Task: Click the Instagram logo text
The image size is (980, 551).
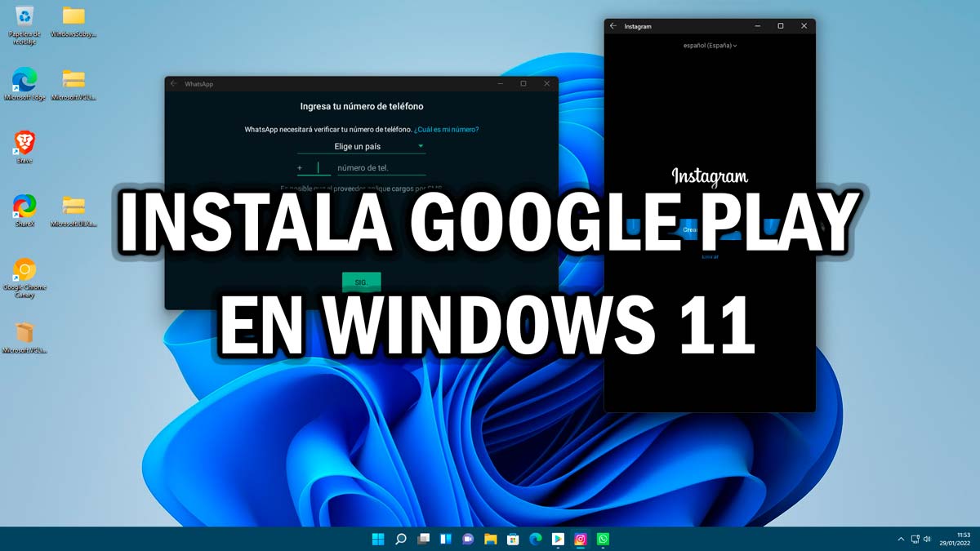Action: [x=710, y=176]
